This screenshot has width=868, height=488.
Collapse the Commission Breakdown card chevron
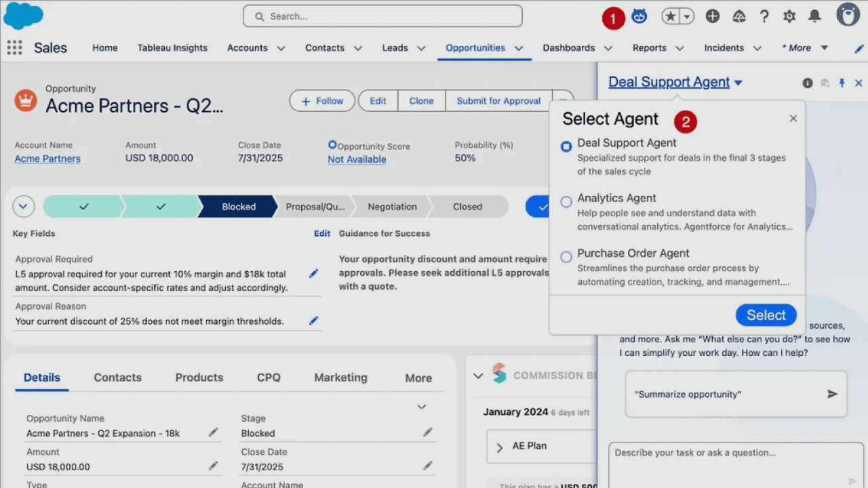pyautogui.click(x=478, y=375)
